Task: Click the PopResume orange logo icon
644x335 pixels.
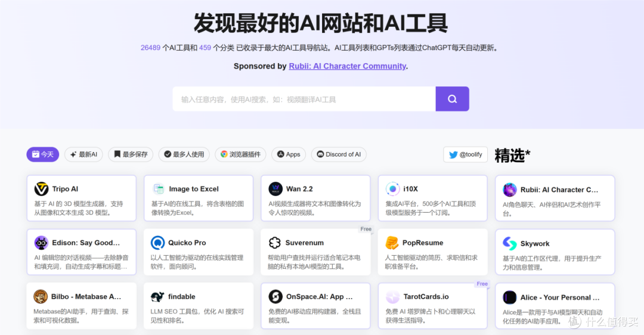Action: [392, 243]
